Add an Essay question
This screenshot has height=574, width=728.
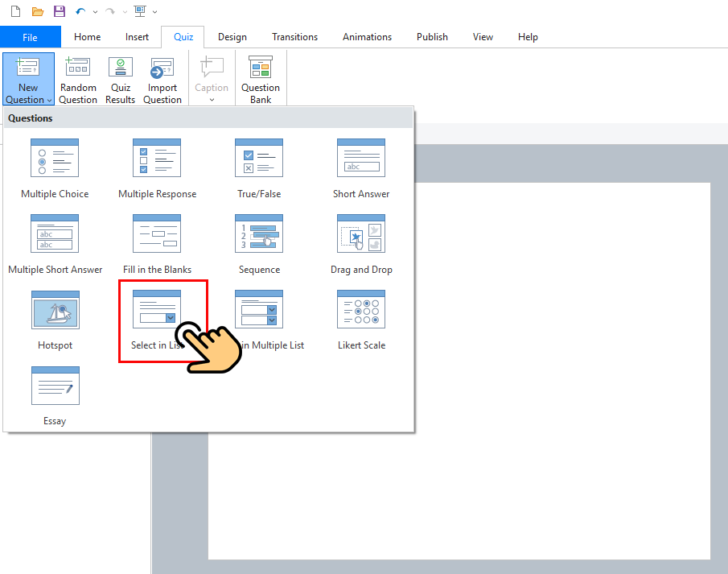[x=56, y=396]
